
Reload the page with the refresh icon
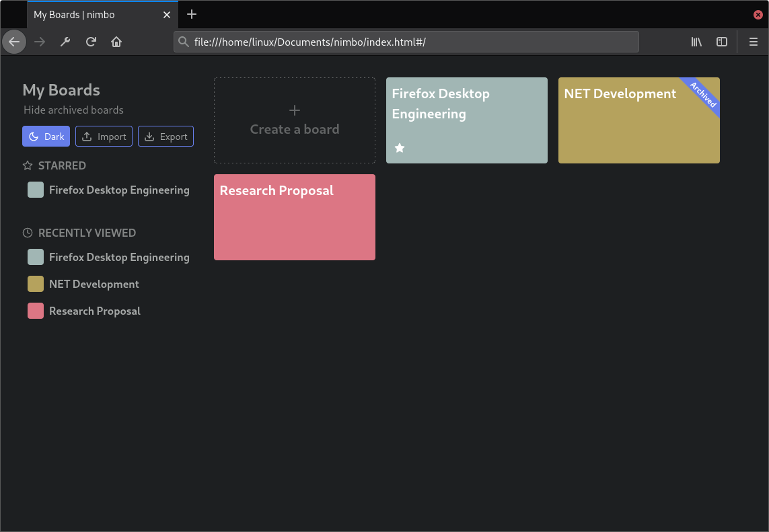(x=91, y=42)
